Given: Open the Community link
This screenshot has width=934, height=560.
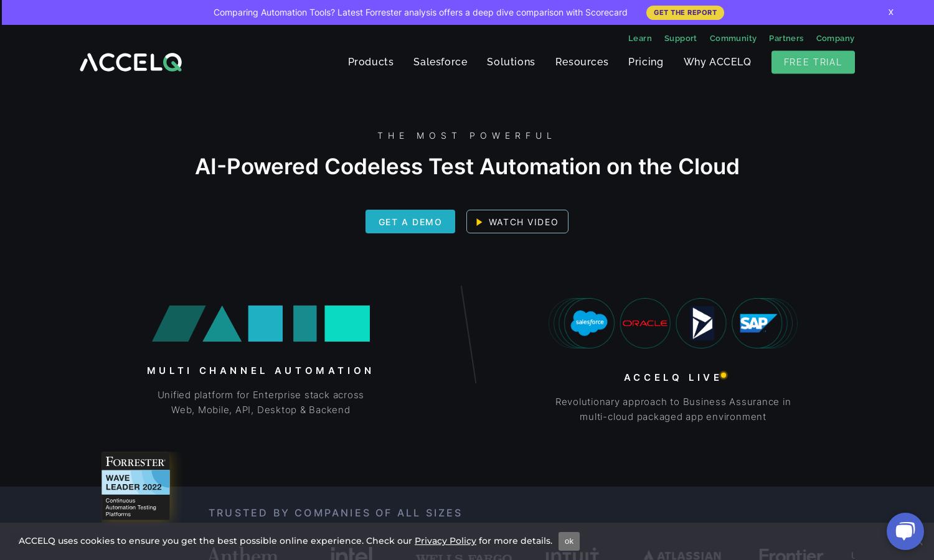Looking at the screenshot, I should point(733,38).
